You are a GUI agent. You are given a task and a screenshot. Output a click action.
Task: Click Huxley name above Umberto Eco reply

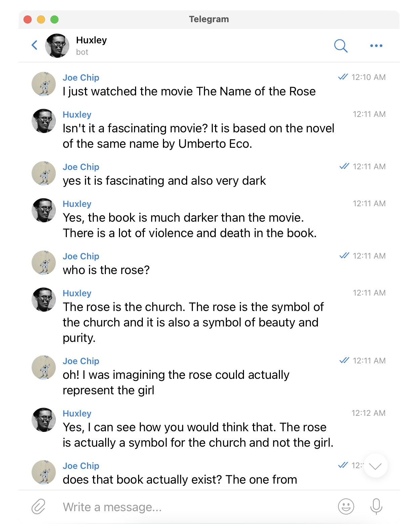click(x=77, y=115)
